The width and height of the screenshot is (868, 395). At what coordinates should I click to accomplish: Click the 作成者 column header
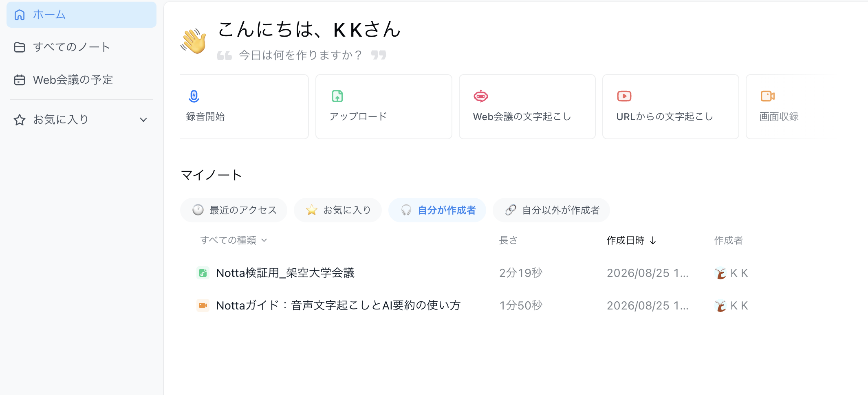[728, 240]
